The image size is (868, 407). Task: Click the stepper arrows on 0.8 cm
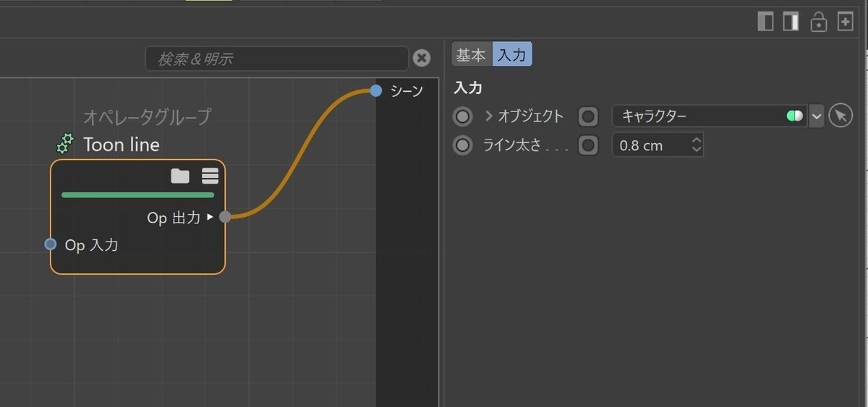696,145
